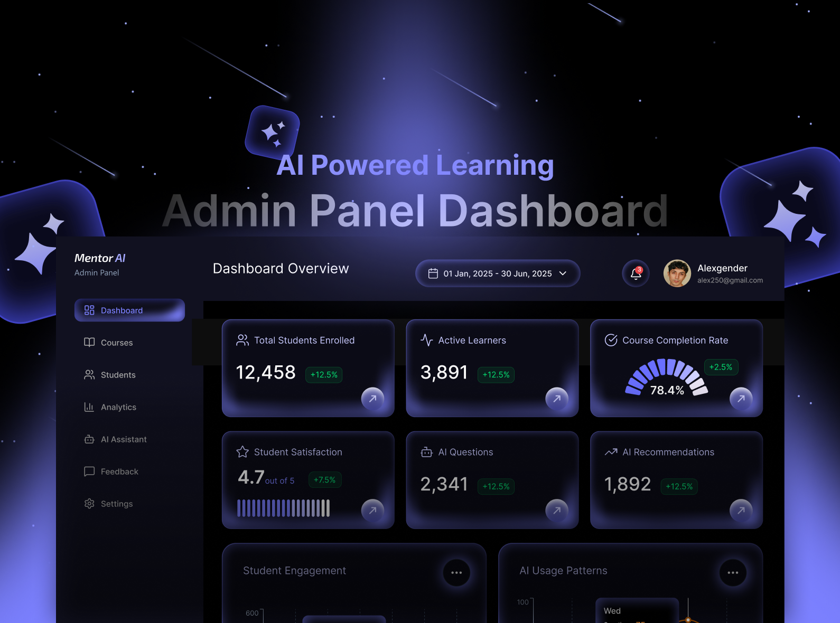Click the +12.5% badge in AI Recommendations
Screen dimensions: 840x623
(679, 487)
